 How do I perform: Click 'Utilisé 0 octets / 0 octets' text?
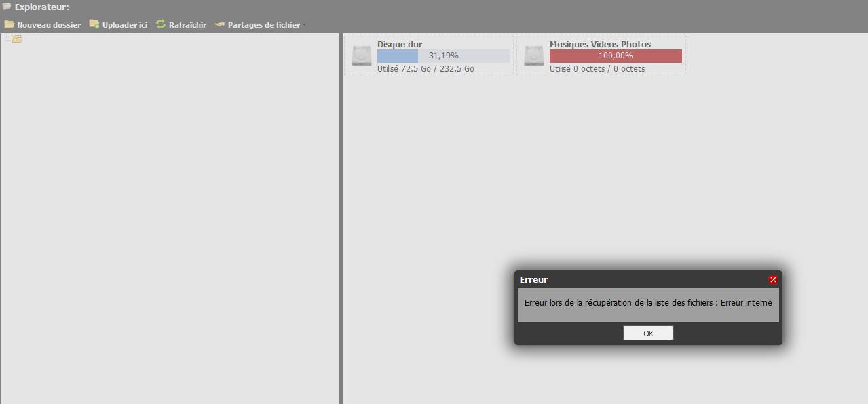coord(597,69)
